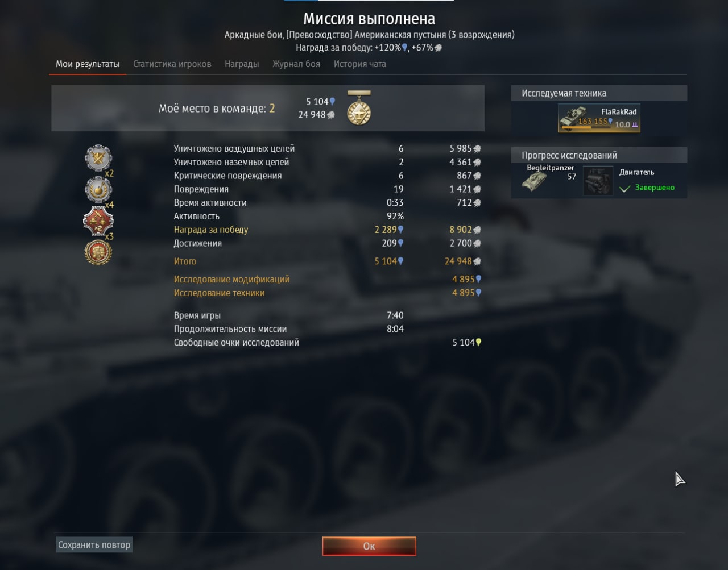Click the Награда за победу row
Screen dimensions: 728x570
pyautogui.click(x=327, y=230)
